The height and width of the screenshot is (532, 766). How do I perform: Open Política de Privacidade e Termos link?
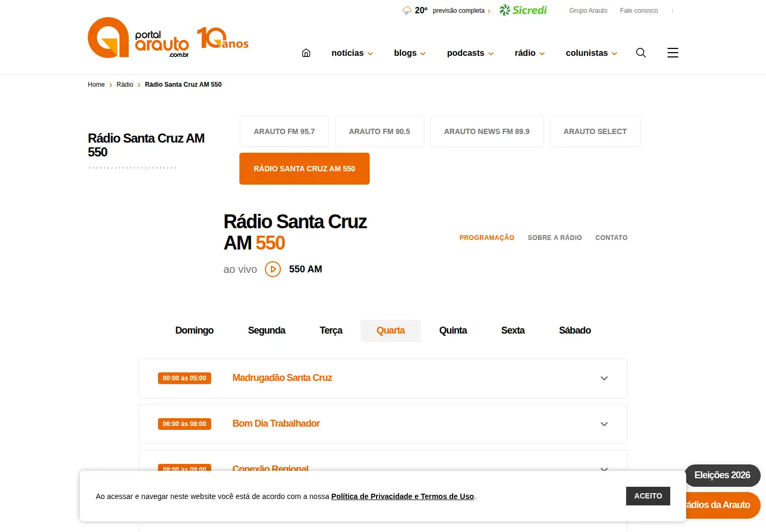point(403,496)
